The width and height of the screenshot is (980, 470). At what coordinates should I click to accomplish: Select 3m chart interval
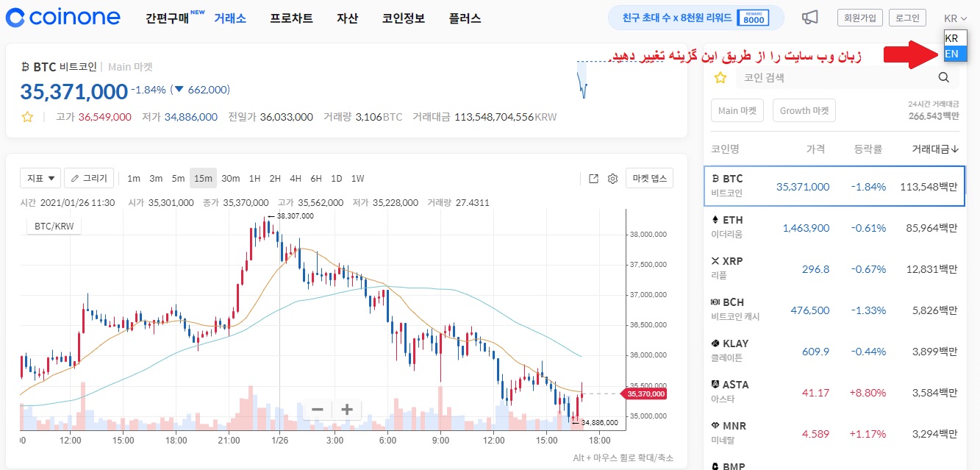tap(156, 178)
